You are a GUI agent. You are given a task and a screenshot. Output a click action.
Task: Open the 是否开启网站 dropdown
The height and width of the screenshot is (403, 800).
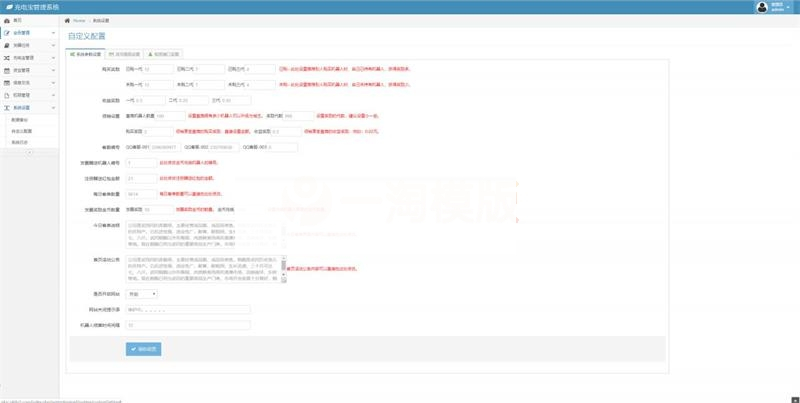point(141,294)
